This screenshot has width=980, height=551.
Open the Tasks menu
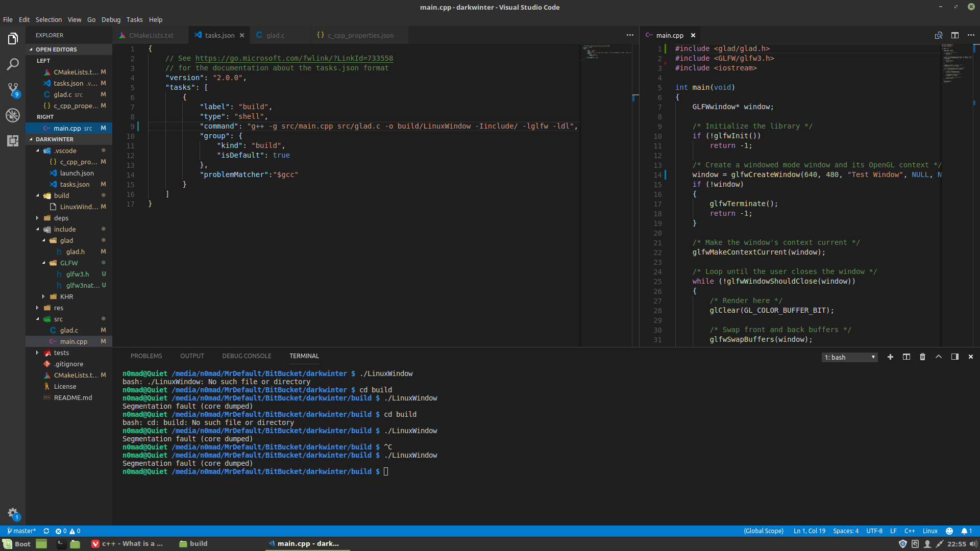tap(134, 19)
